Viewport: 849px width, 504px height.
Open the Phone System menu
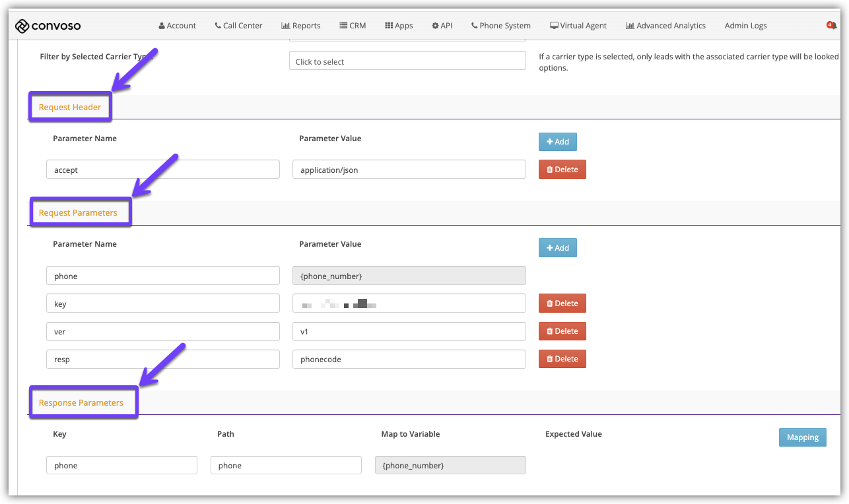(x=501, y=26)
